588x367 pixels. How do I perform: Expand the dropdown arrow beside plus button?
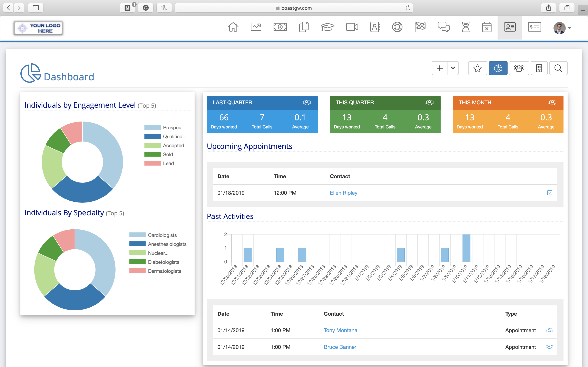453,68
